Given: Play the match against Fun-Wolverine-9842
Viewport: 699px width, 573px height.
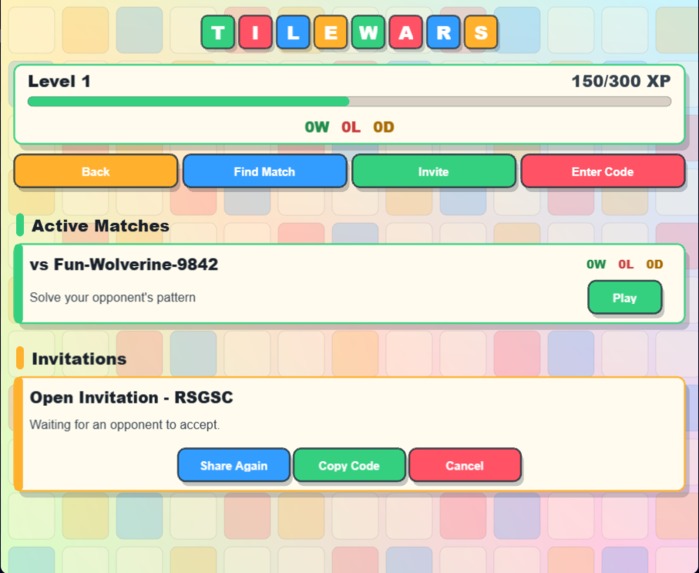Looking at the screenshot, I should tap(625, 298).
